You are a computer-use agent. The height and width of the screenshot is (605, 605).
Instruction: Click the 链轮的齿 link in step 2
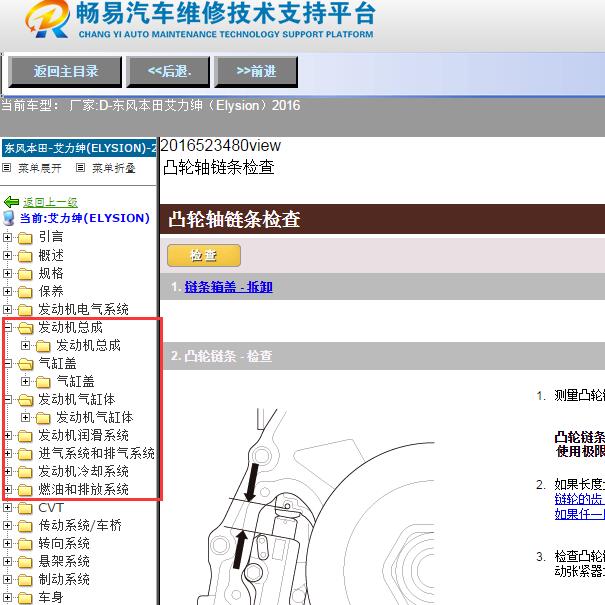click(579, 499)
